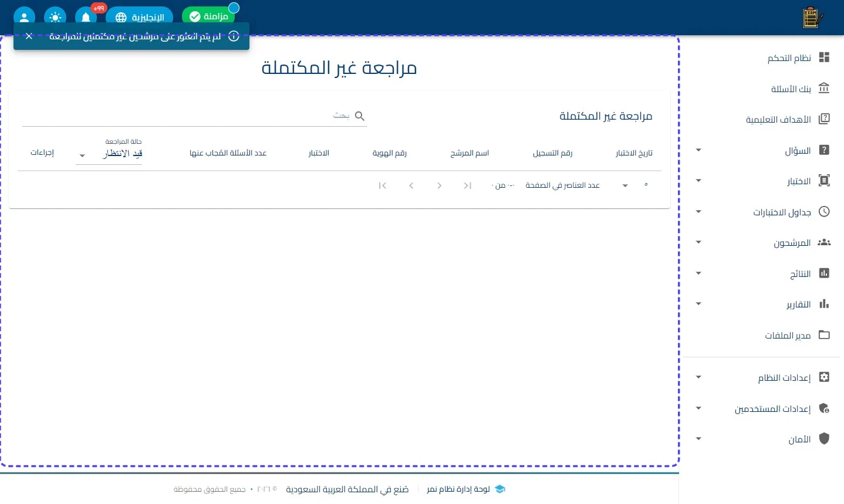The image size is (844, 504).
Task: Go to first page paginator button
Action: click(468, 185)
